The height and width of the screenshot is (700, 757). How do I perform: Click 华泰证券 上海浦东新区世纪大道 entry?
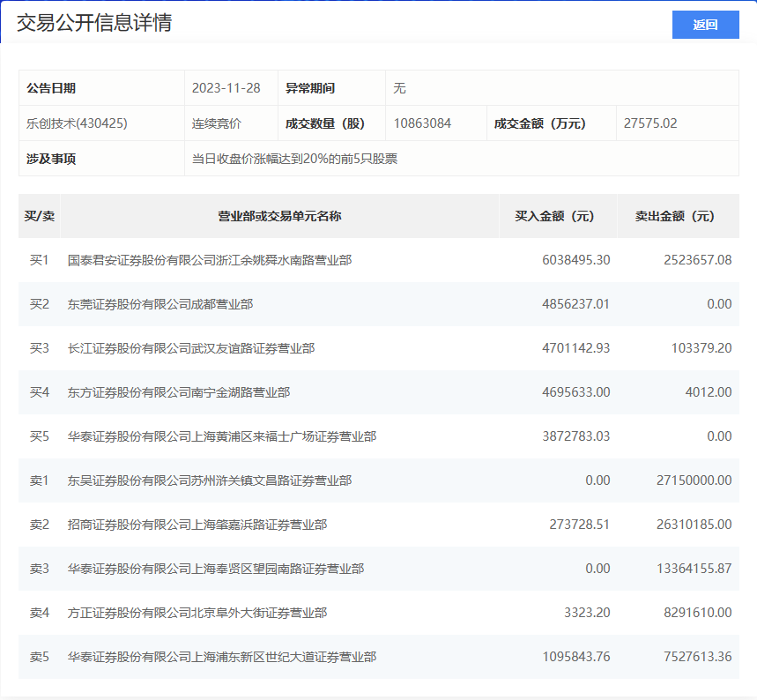tap(222, 657)
